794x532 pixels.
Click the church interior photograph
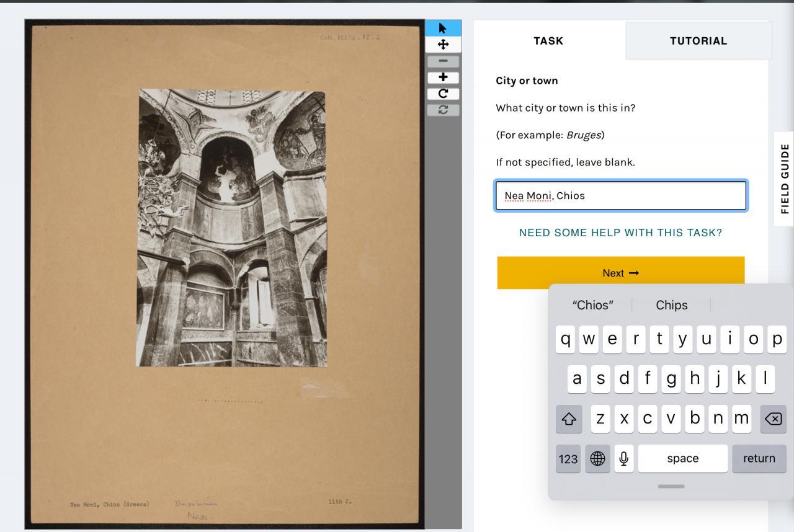pos(231,228)
